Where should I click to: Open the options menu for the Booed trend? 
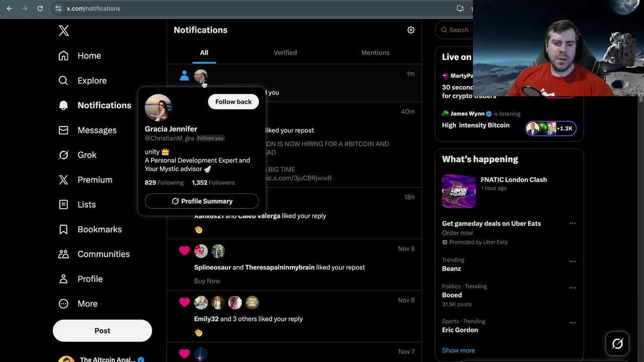[x=573, y=288]
